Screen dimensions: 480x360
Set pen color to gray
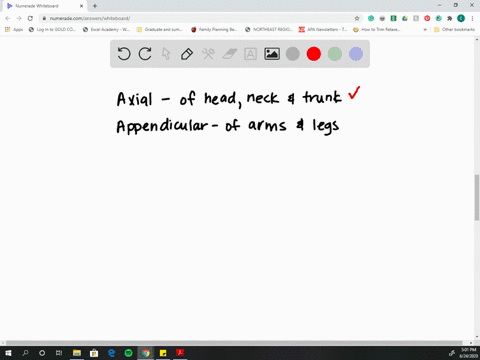293,54
